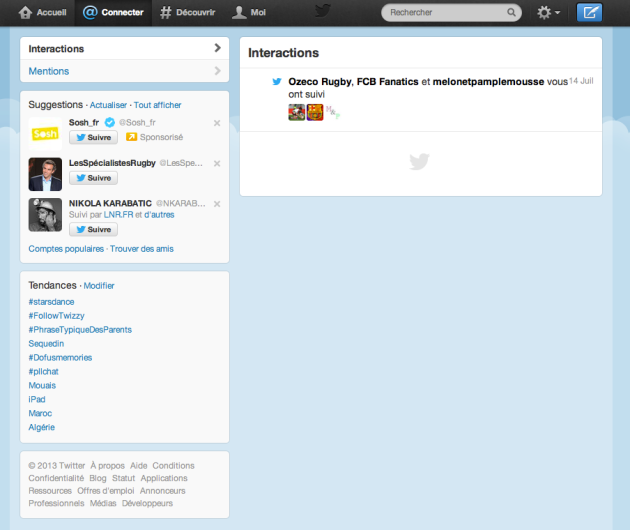Click Modifier next to Tendances
630x530 pixels.
pyautogui.click(x=99, y=286)
